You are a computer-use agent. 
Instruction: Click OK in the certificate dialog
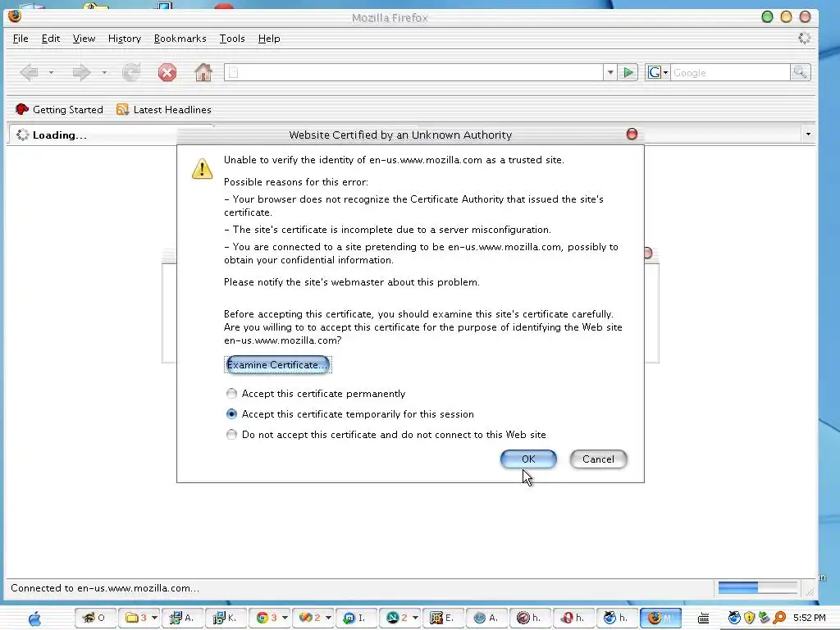(528, 459)
